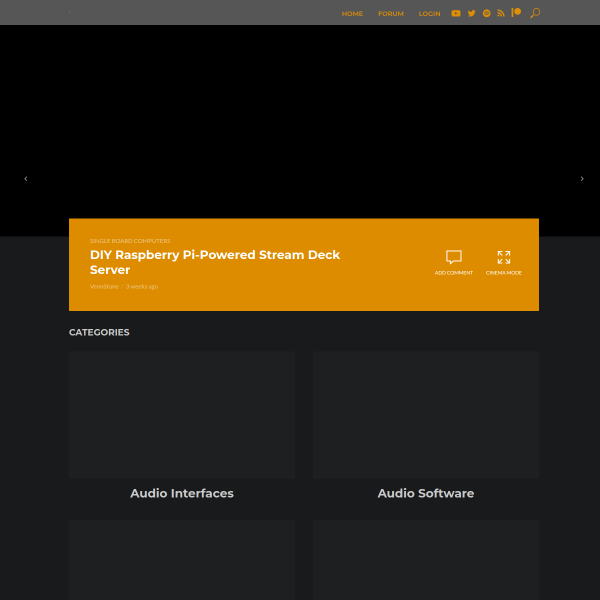
Task: Open the Patreon icon in header
Action: (x=516, y=13)
